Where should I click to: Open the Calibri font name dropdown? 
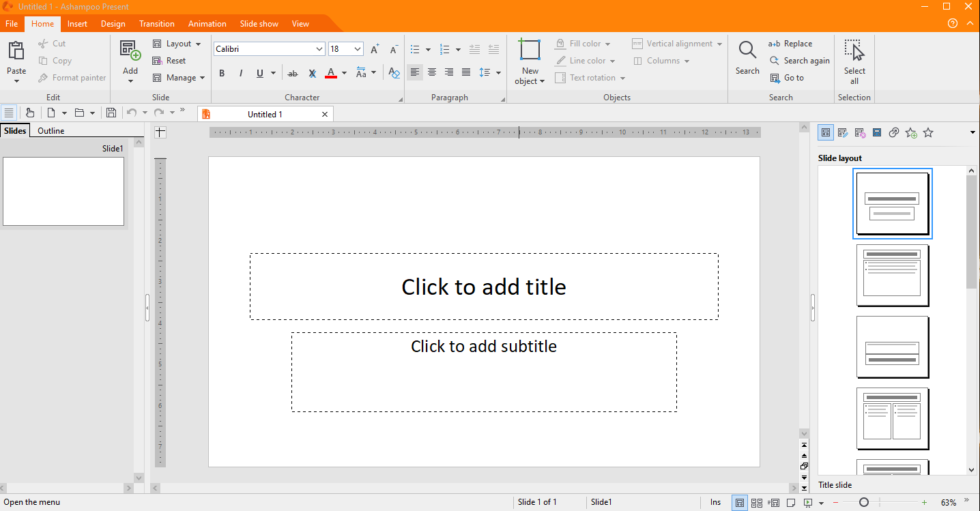(x=319, y=49)
